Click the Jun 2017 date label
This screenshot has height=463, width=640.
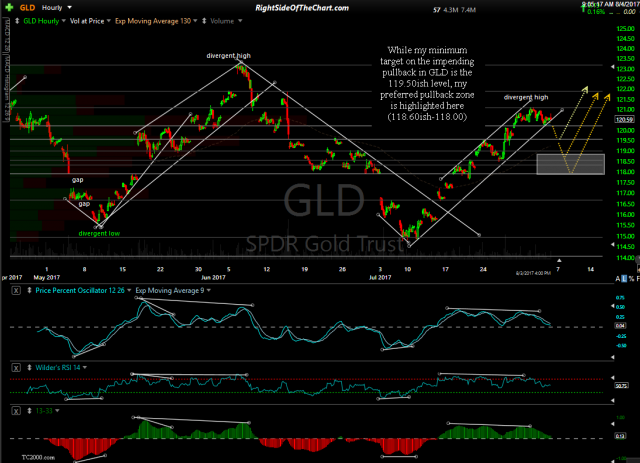[213, 278]
